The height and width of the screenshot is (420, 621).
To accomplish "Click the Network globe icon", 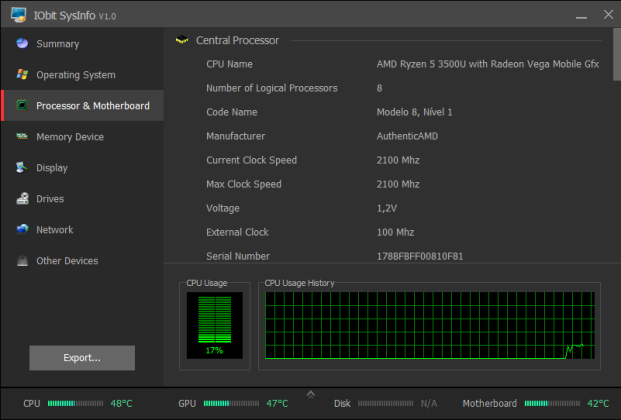I will pyautogui.click(x=22, y=229).
